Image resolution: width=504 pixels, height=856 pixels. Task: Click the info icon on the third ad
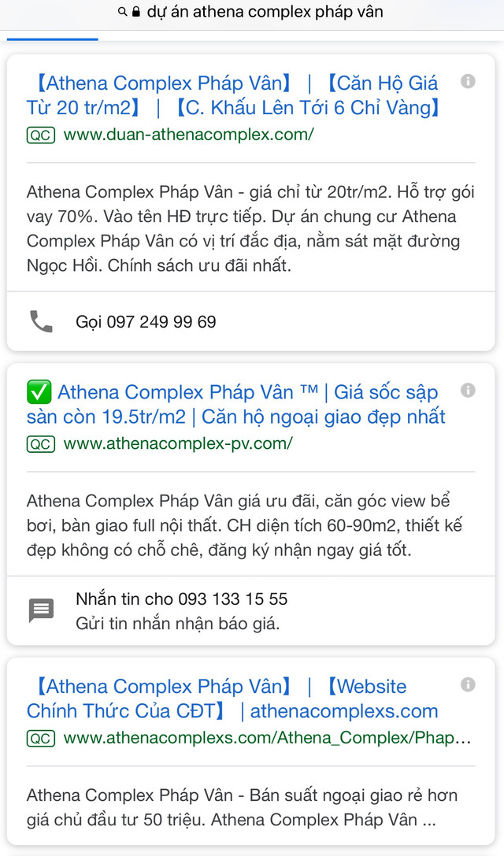[468, 685]
